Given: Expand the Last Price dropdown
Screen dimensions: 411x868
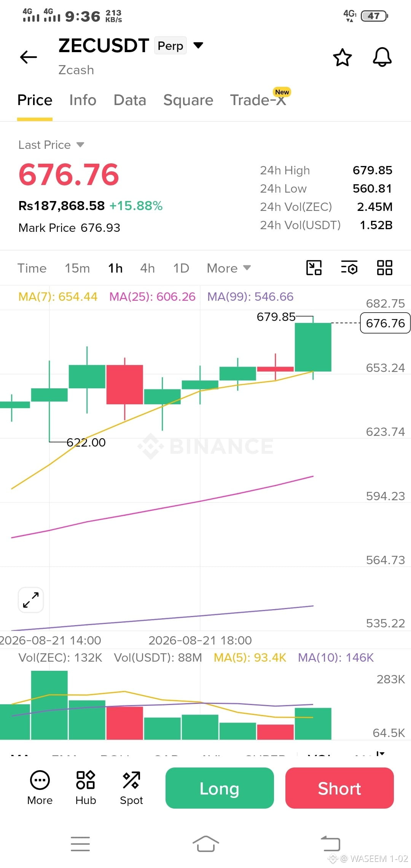Looking at the screenshot, I should 80,145.
